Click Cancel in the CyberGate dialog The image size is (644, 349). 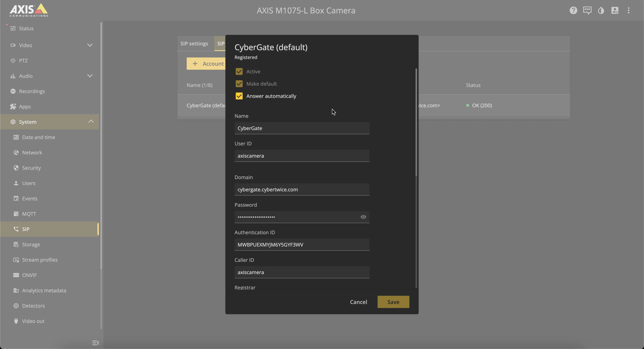pos(358,302)
